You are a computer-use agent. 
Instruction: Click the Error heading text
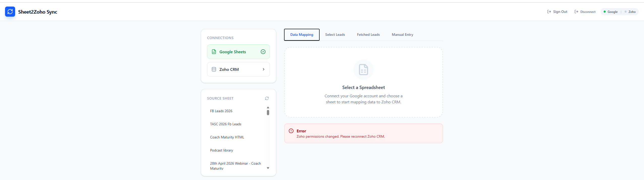click(301, 131)
